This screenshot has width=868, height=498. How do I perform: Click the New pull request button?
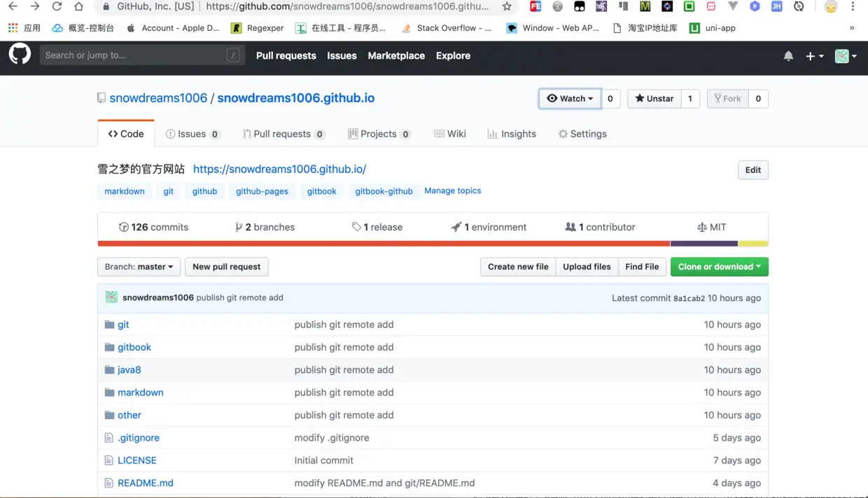[x=226, y=267]
